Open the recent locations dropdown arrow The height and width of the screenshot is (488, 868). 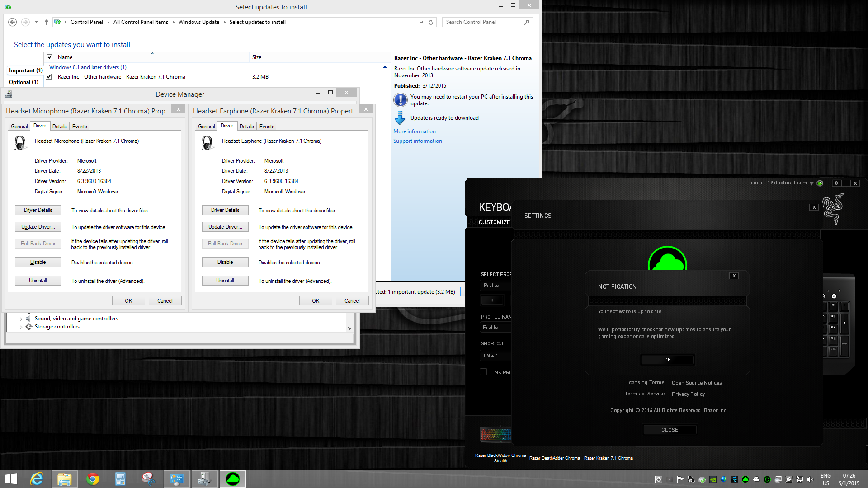click(x=36, y=22)
